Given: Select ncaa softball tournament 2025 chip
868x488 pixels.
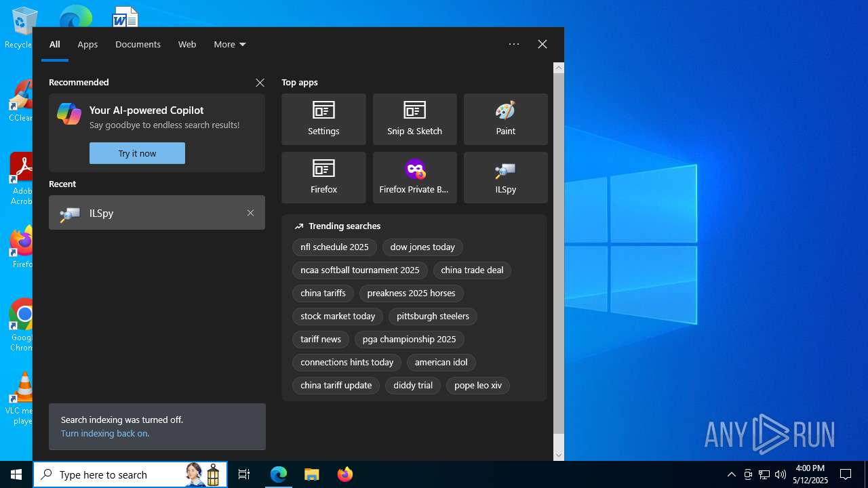Looking at the screenshot, I should coord(360,270).
